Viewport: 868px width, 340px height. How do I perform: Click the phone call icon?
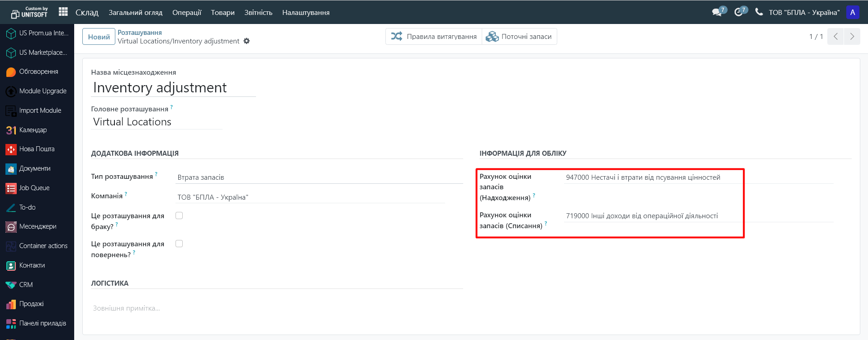coord(759,12)
